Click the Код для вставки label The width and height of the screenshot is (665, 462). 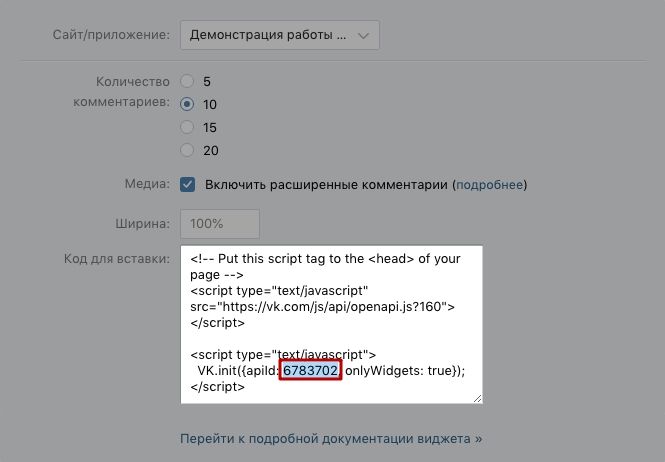click(117, 259)
